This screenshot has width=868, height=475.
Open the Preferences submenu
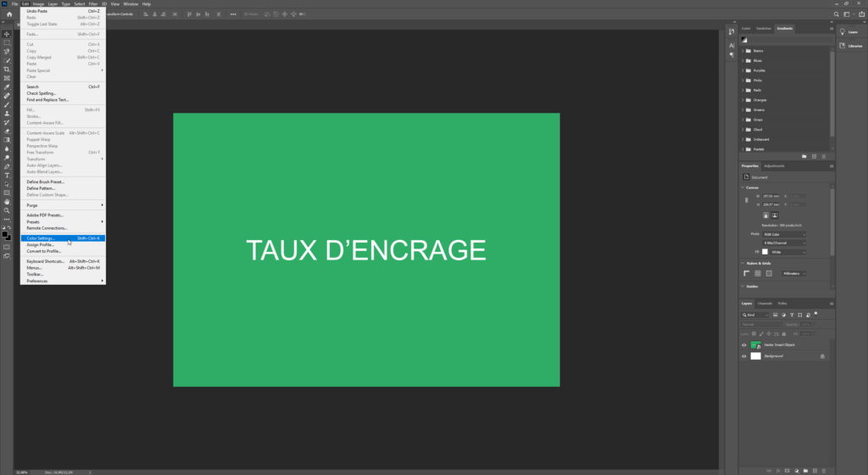(63, 282)
